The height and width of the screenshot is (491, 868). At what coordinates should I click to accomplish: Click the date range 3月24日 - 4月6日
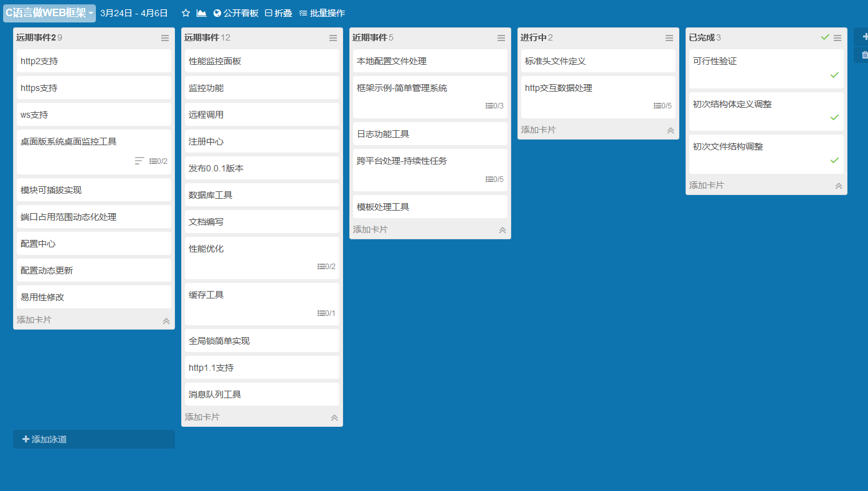(133, 12)
